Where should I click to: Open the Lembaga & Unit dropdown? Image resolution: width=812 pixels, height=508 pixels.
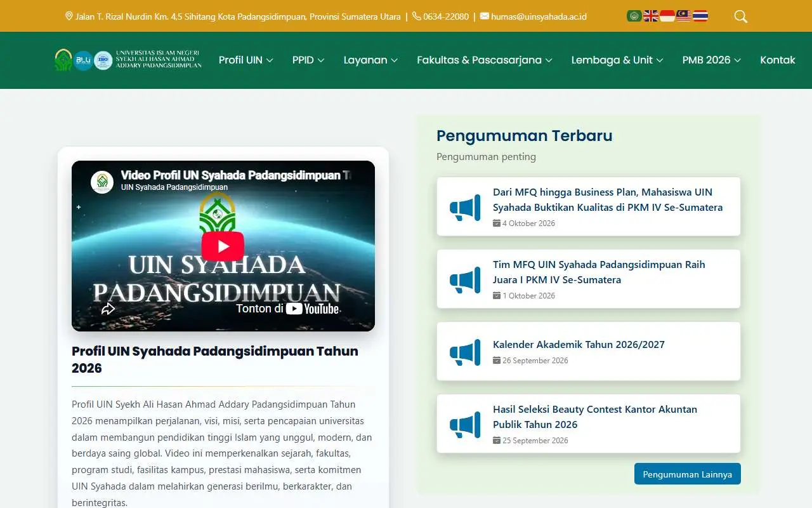point(617,60)
